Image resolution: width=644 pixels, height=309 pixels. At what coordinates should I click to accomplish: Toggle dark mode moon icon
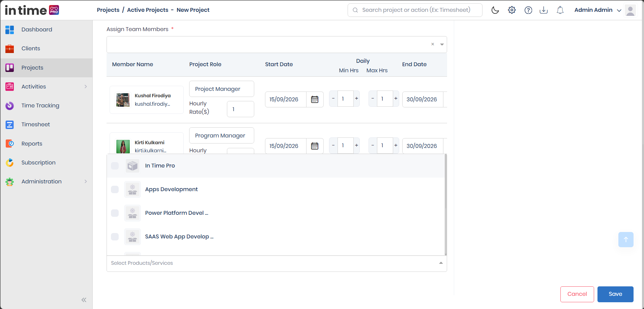[x=495, y=10]
